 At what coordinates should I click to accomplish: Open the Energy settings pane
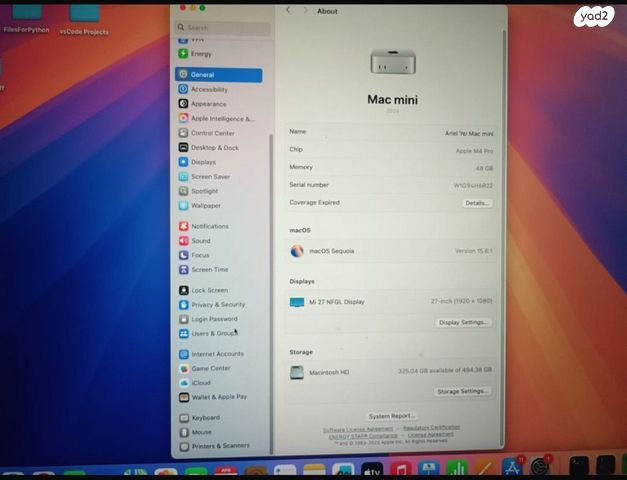tap(195, 54)
